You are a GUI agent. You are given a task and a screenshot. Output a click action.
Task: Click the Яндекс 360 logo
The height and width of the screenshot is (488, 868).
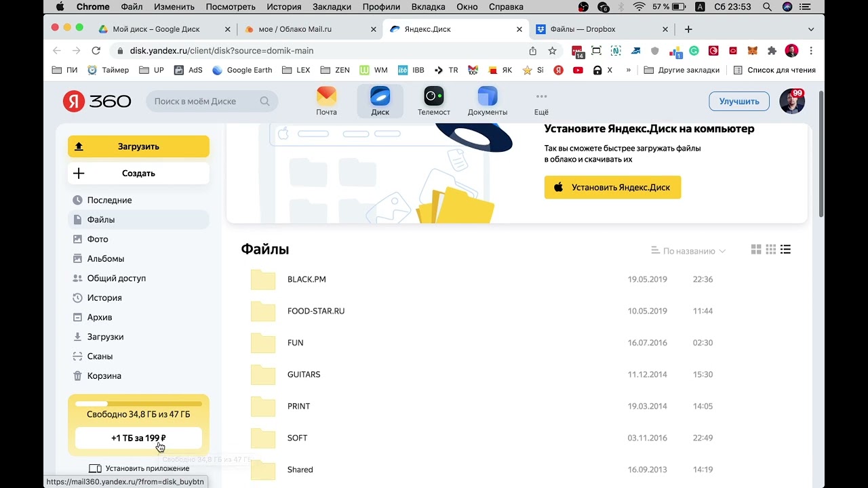click(x=97, y=101)
